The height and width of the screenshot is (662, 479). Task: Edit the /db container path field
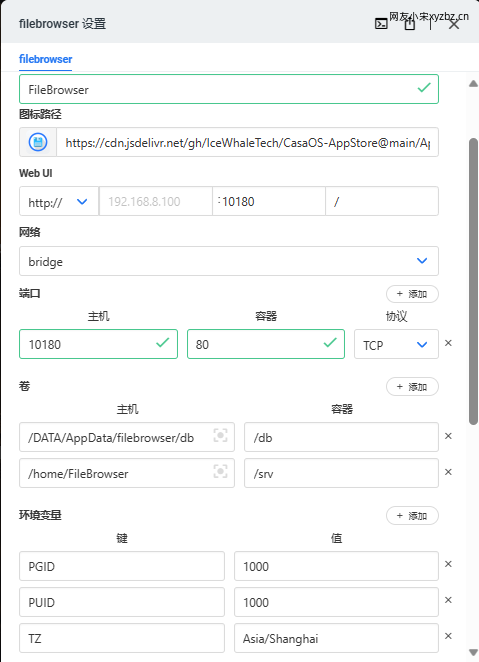341,437
